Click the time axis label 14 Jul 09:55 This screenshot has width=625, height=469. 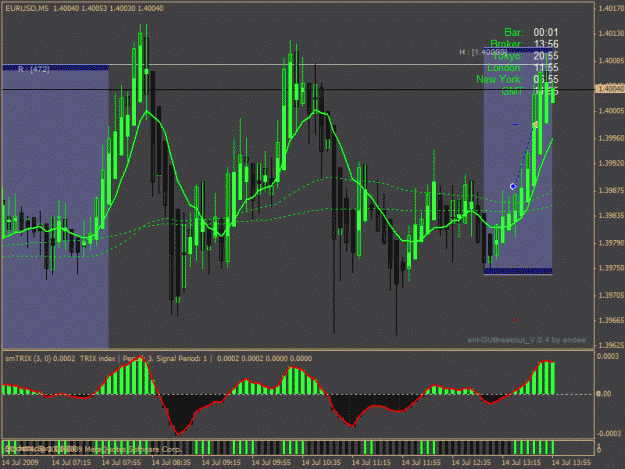pyautogui.click(x=271, y=463)
